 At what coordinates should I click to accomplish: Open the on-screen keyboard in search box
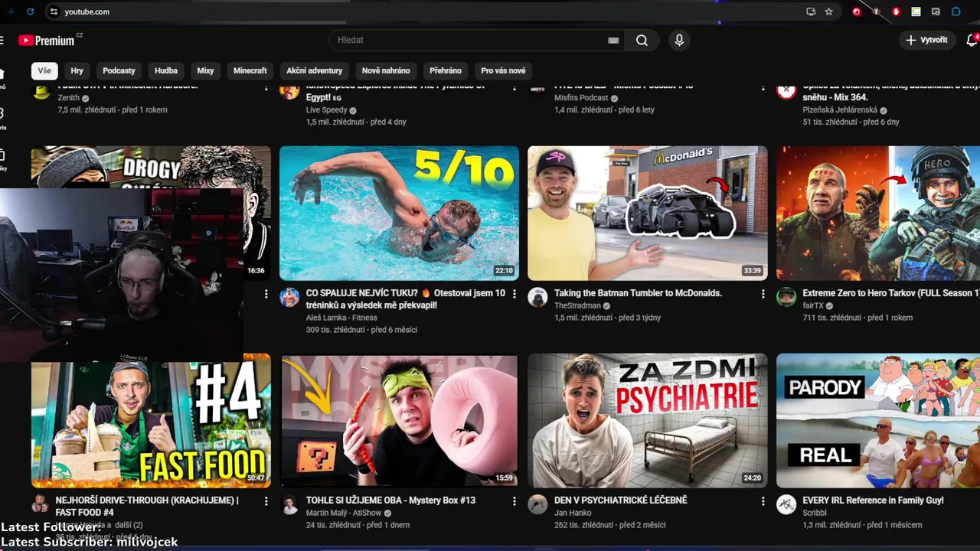tap(613, 40)
